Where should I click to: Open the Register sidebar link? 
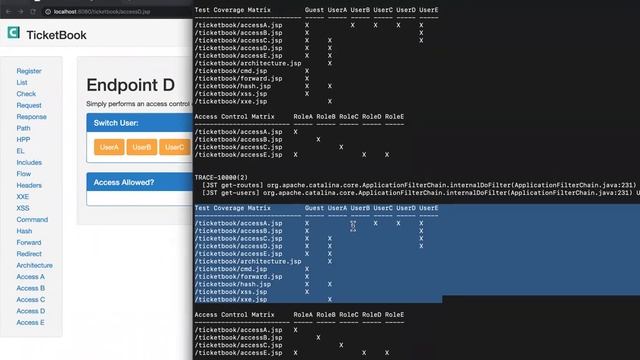point(29,71)
